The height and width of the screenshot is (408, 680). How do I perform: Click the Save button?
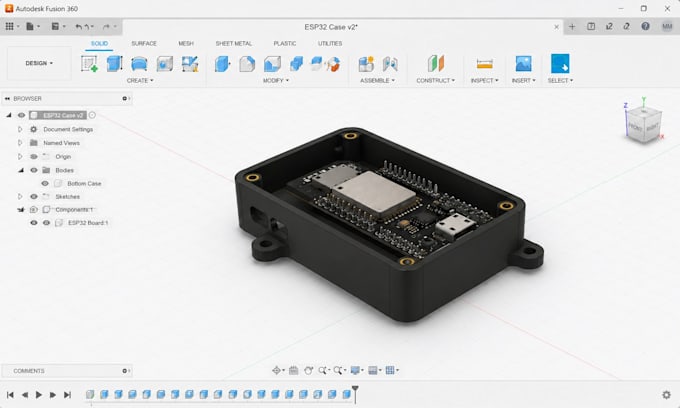coord(55,26)
